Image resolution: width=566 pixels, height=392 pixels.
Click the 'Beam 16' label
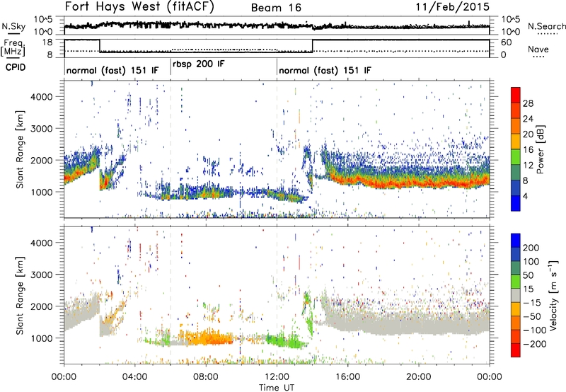click(x=276, y=8)
